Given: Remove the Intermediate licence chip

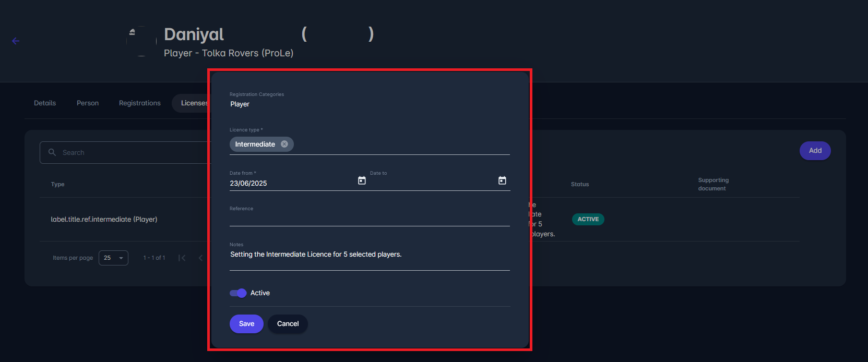Looking at the screenshot, I should point(284,144).
